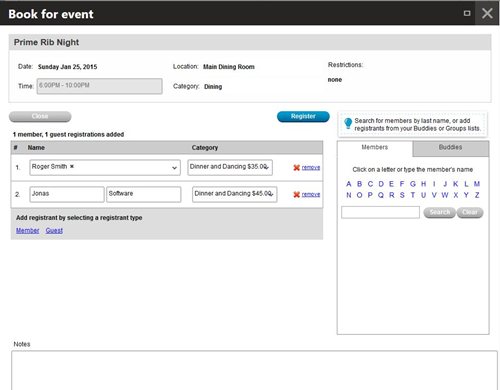Screen dimensions: 500x390
Task: Click the date Sunday Jan 25, 2015
Action: point(67,67)
